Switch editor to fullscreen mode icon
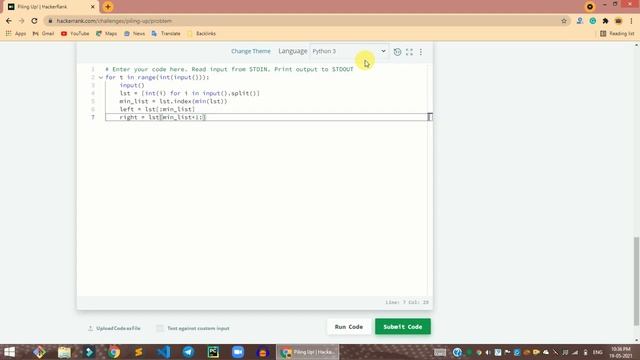Image resolution: width=640 pixels, height=360 pixels. click(409, 52)
